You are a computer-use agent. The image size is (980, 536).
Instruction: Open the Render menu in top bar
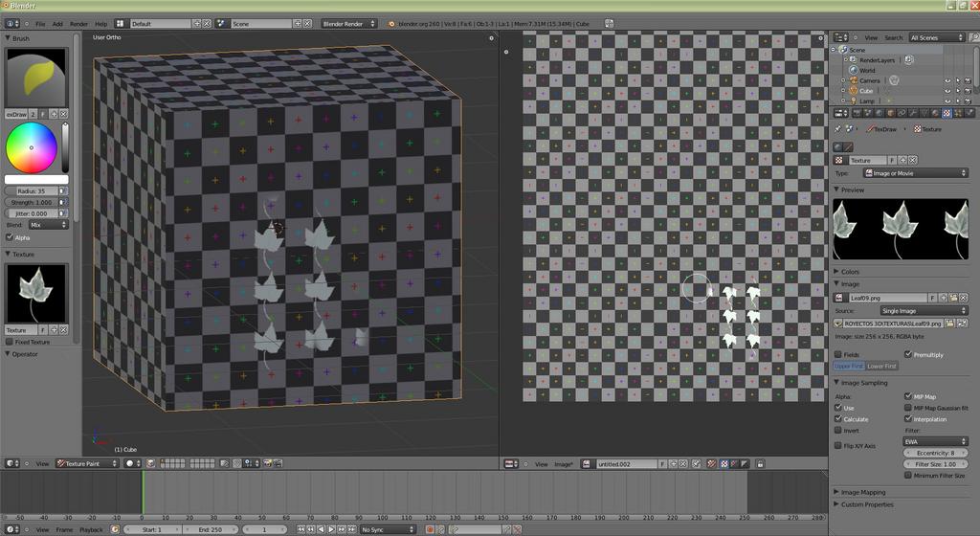coord(78,24)
